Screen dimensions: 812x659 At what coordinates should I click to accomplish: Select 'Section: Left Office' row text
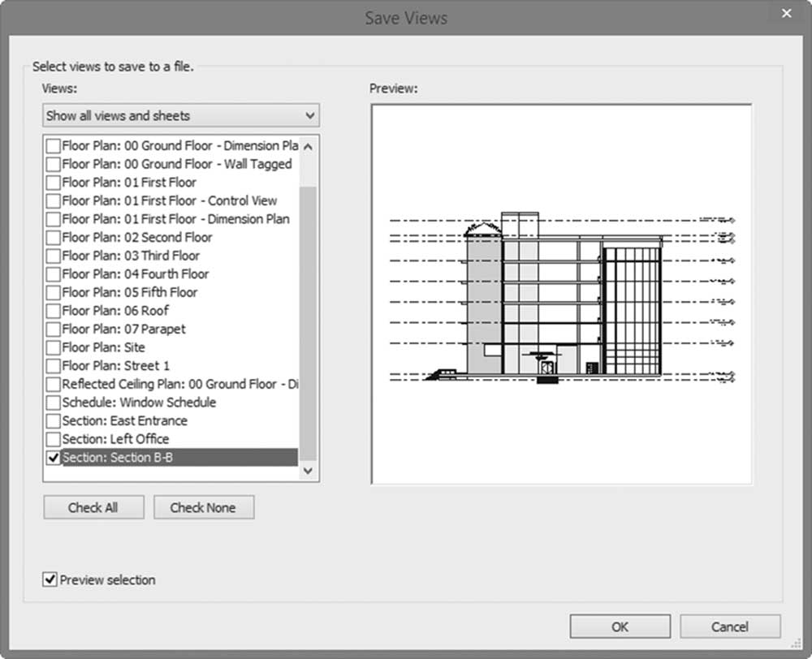115,440
